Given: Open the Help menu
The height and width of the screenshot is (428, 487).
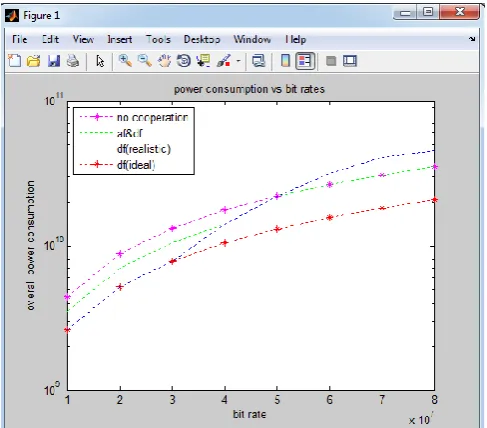Looking at the screenshot, I should 295,40.
